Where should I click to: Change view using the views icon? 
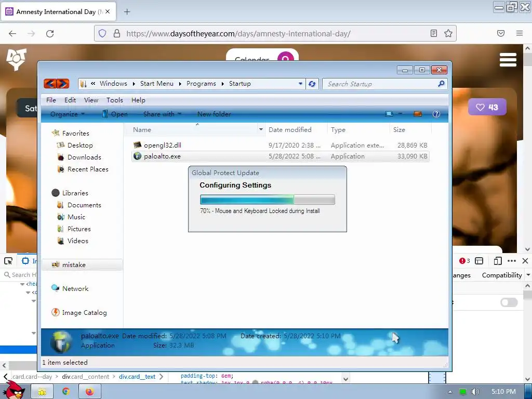pyautogui.click(x=389, y=114)
